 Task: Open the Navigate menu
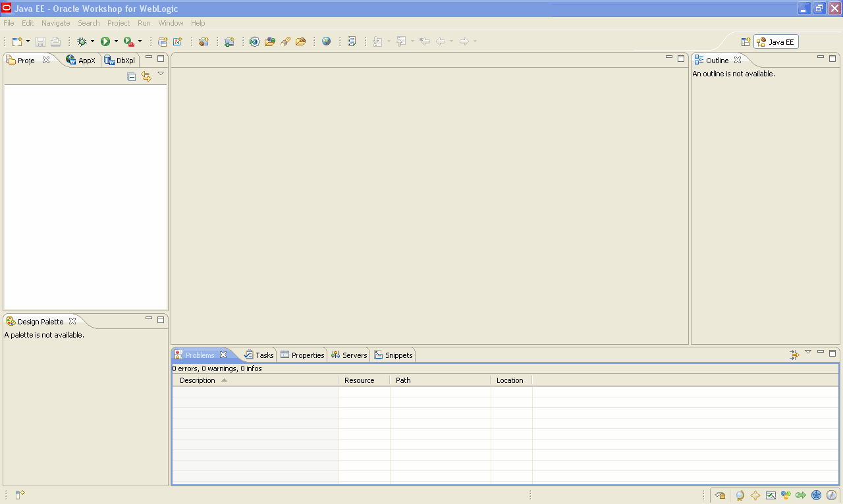pyautogui.click(x=56, y=23)
